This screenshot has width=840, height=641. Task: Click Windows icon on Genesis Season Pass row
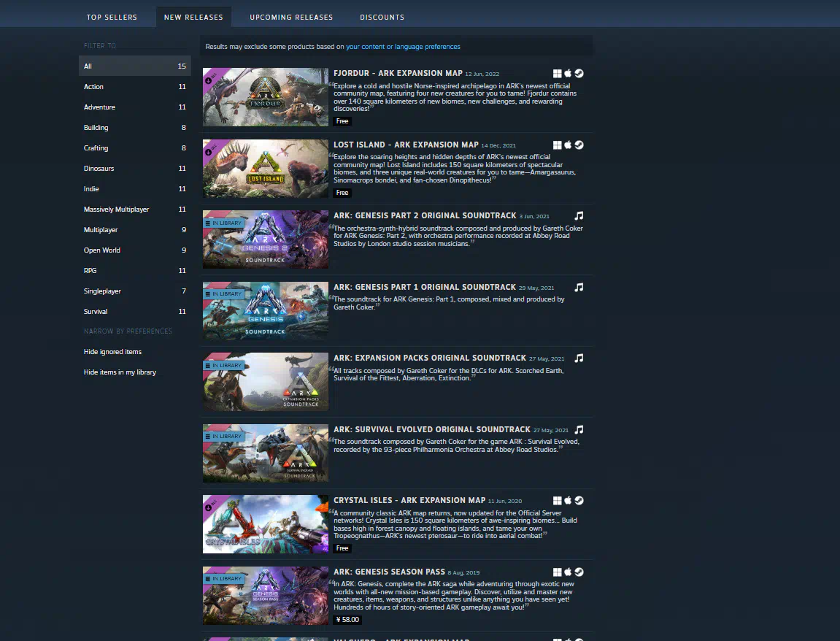557,572
